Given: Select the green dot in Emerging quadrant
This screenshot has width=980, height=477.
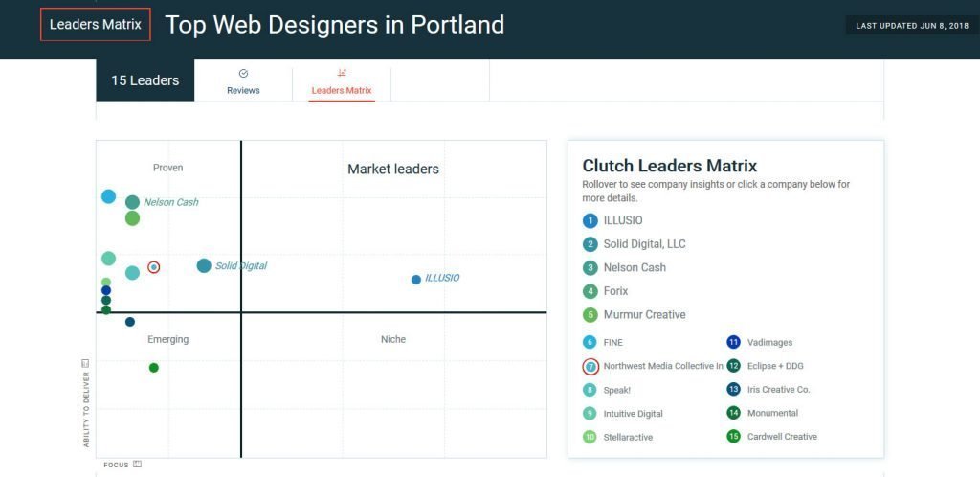Looking at the screenshot, I should tap(154, 368).
